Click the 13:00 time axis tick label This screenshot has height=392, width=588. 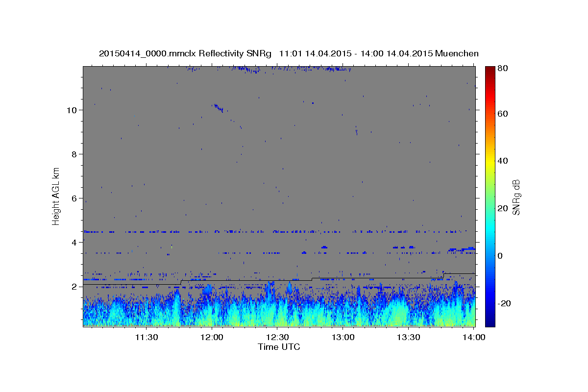point(343,337)
